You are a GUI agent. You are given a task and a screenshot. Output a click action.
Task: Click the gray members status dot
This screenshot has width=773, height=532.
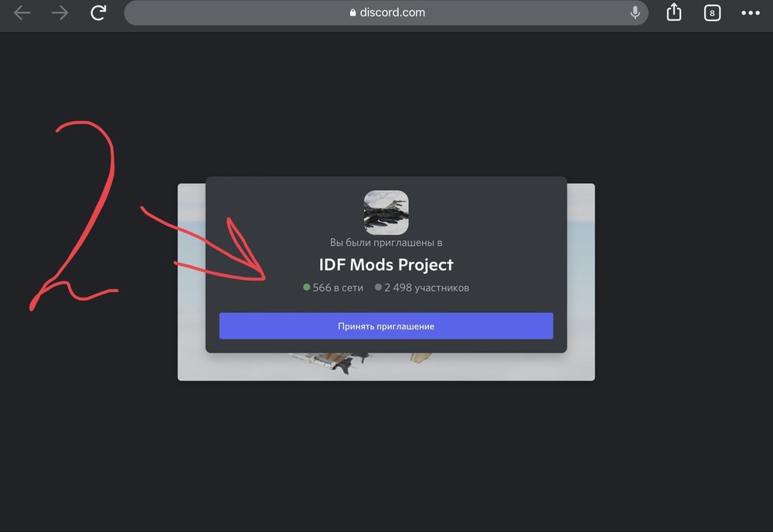(378, 287)
